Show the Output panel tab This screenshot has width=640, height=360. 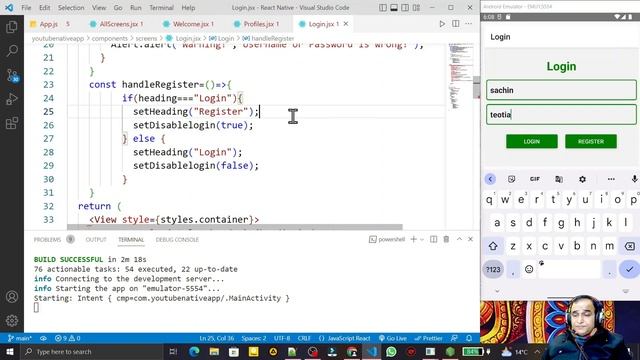[96, 240]
